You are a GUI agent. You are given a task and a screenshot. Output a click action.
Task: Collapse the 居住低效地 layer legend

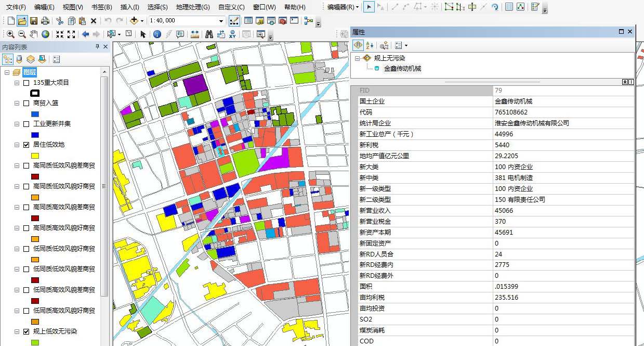tap(17, 145)
